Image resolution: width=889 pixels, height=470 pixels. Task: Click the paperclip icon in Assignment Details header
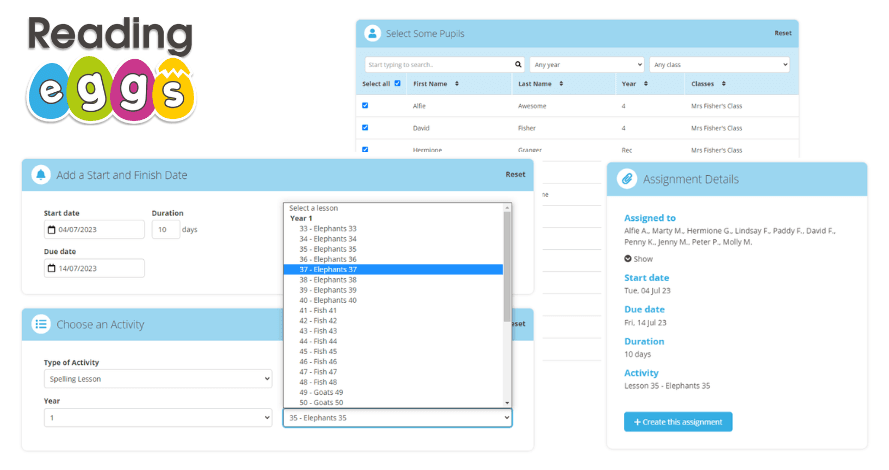(626, 179)
